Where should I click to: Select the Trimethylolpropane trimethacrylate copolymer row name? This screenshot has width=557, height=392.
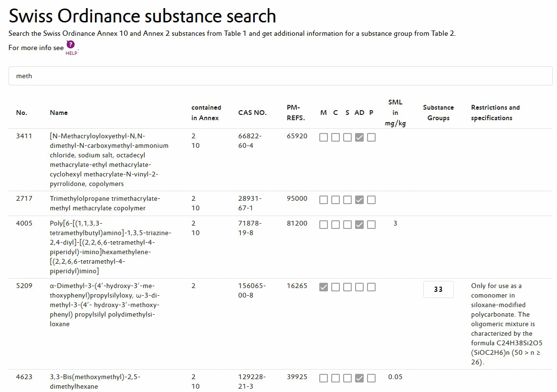point(105,204)
